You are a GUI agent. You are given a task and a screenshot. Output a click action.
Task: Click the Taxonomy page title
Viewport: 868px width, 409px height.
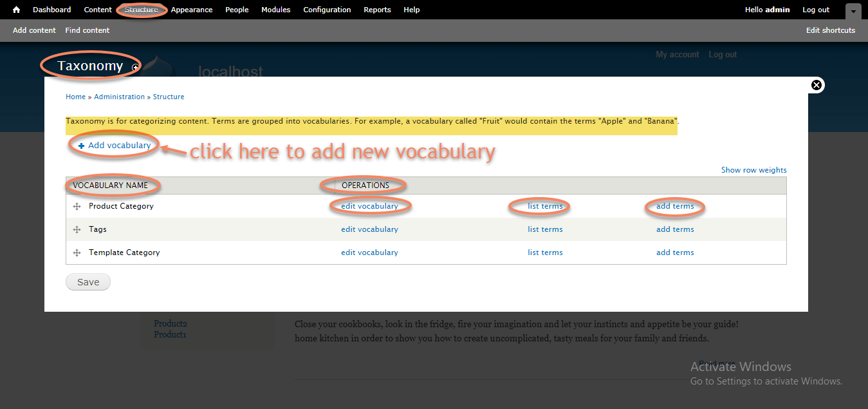coord(90,66)
